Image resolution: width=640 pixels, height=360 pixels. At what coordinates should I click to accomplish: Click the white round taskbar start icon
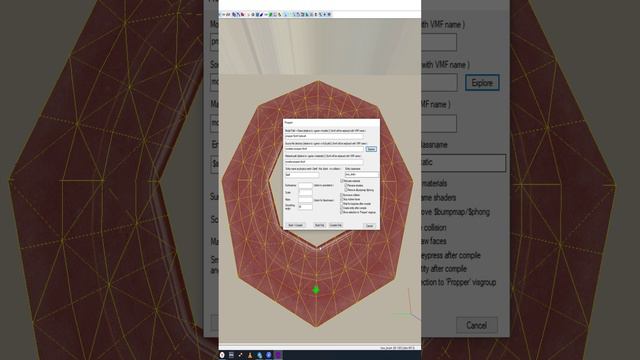(222, 355)
